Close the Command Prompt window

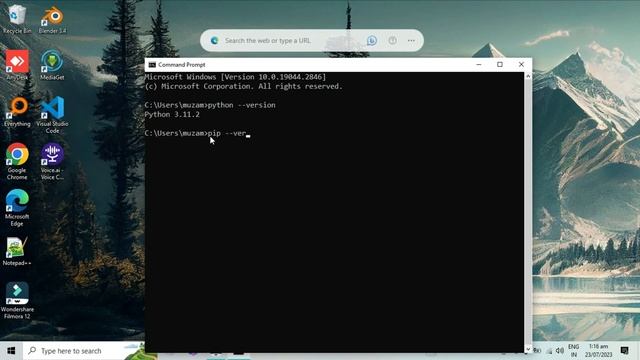[x=521, y=64]
